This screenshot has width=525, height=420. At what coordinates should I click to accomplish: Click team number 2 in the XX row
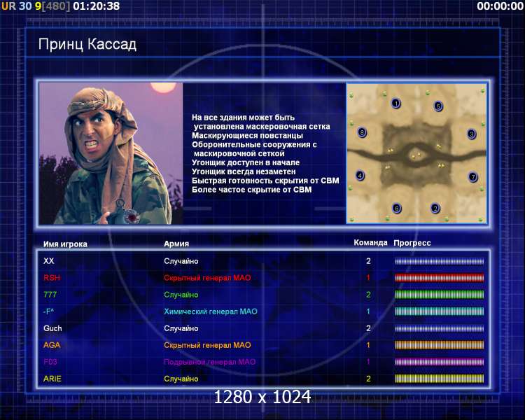pyautogui.click(x=368, y=261)
